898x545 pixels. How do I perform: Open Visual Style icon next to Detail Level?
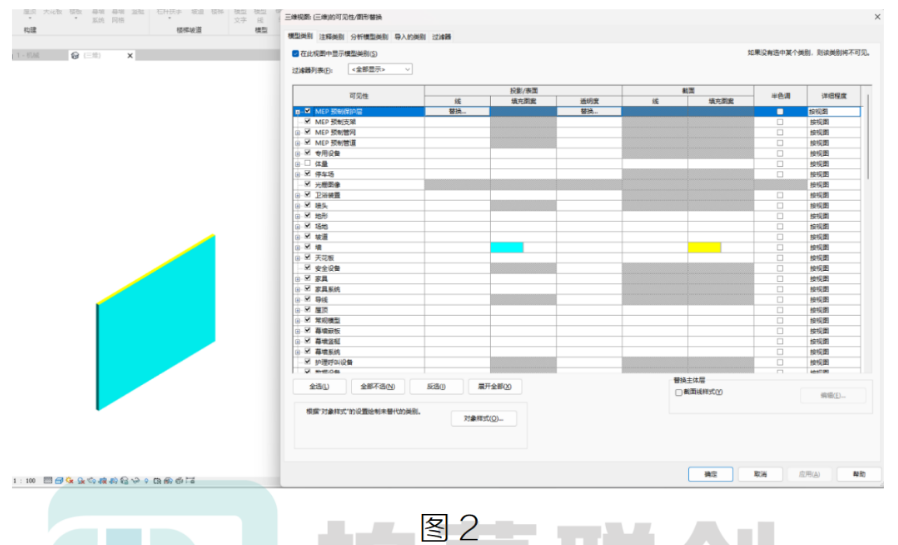[59, 480]
